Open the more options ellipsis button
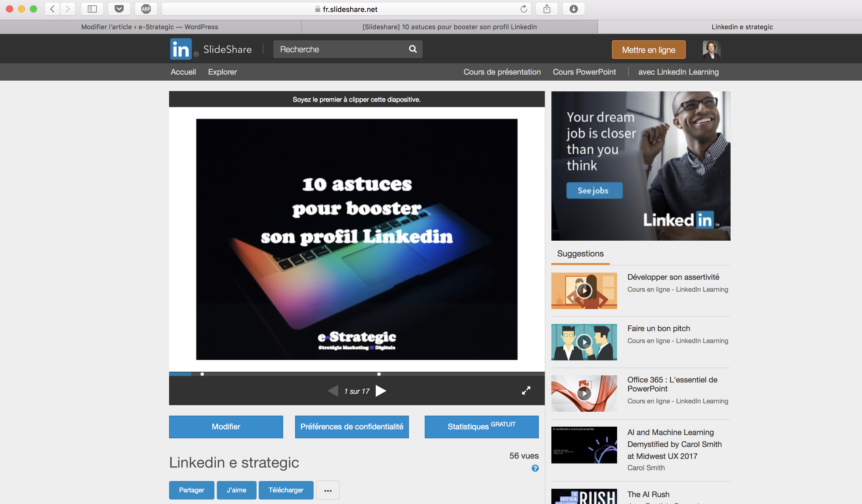The image size is (862, 504). (x=328, y=490)
